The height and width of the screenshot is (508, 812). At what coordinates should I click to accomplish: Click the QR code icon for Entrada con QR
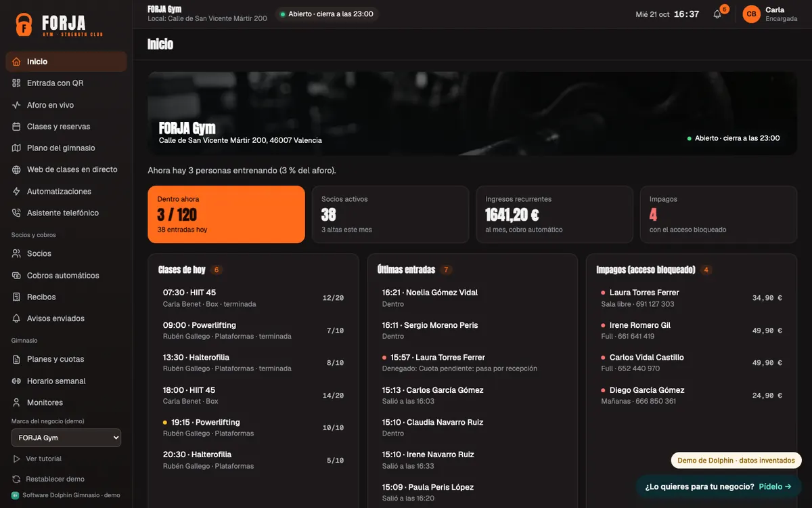tap(16, 83)
